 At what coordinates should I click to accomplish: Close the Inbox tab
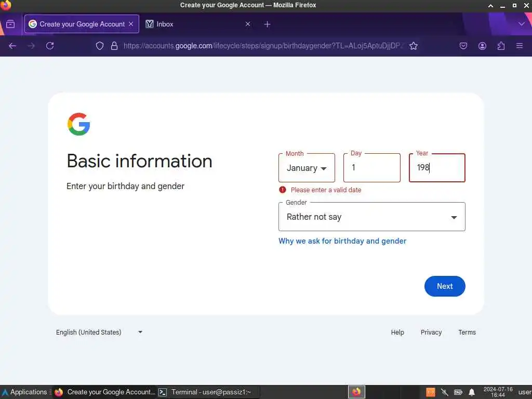click(248, 24)
